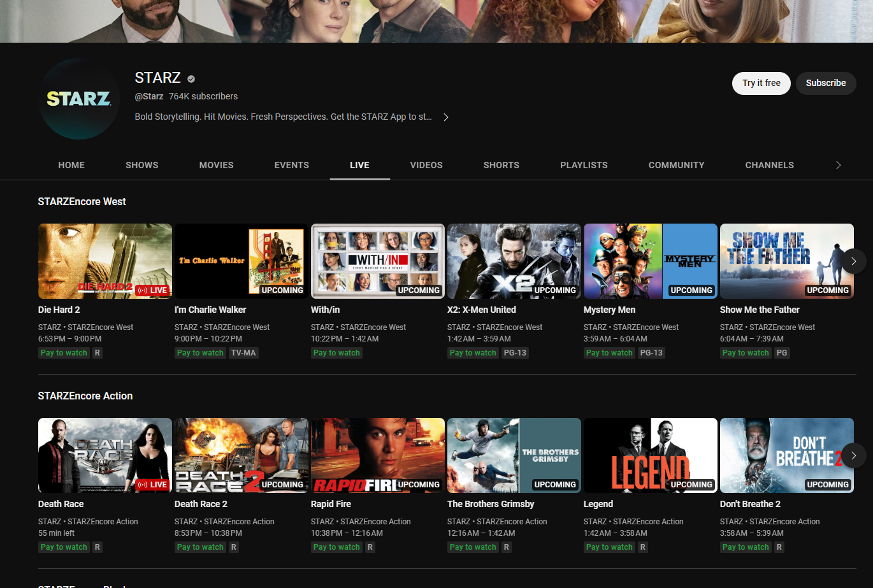873x588 pixels.
Task: Click the Legend title link
Action: point(598,504)
